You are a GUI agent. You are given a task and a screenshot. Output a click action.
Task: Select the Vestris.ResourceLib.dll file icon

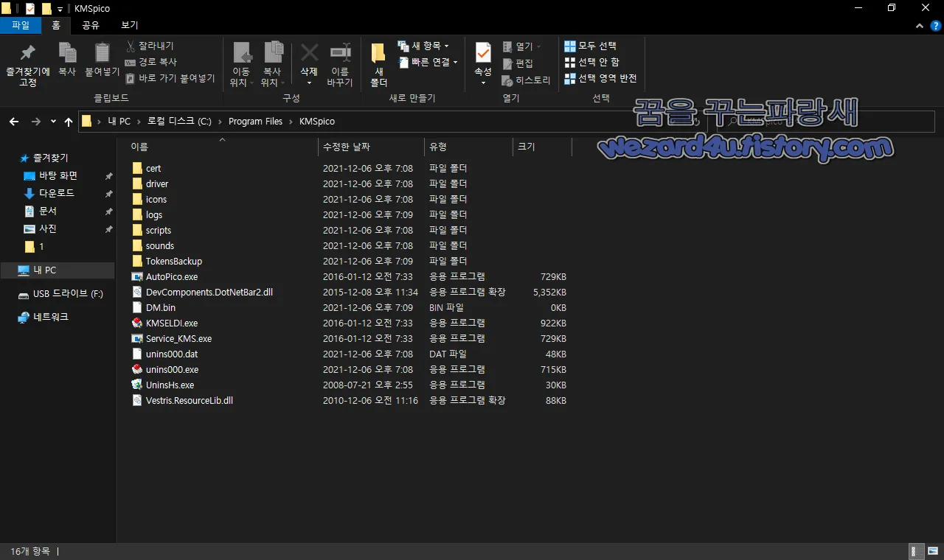(x=137, y=400)
